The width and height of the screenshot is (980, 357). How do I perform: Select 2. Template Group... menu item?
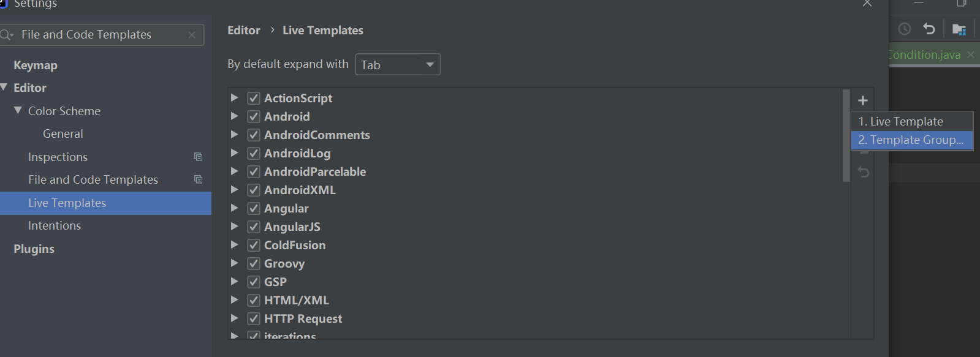[912, 140]
